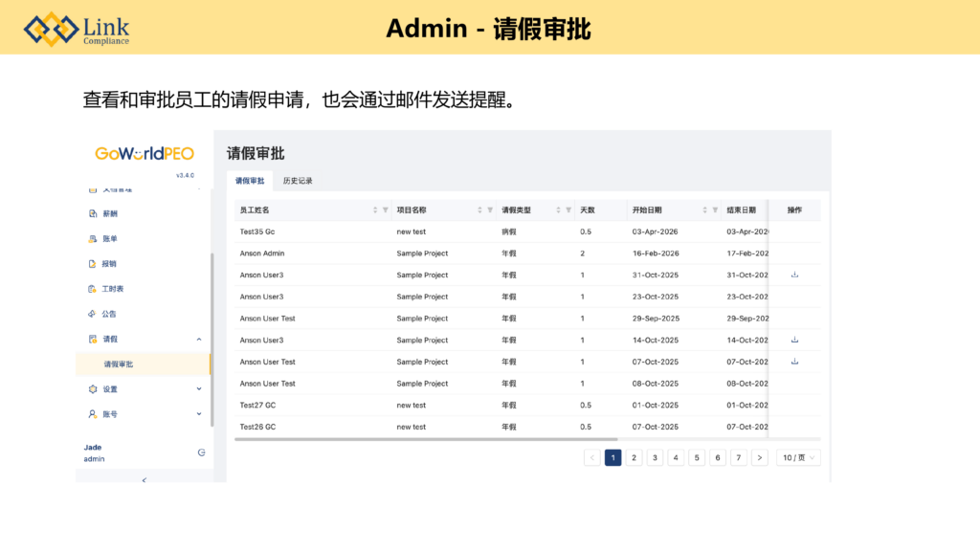Screen dimensions: 980x551
Task: Open the 账单 billing sidebar item
Action: tap(110, 238)
